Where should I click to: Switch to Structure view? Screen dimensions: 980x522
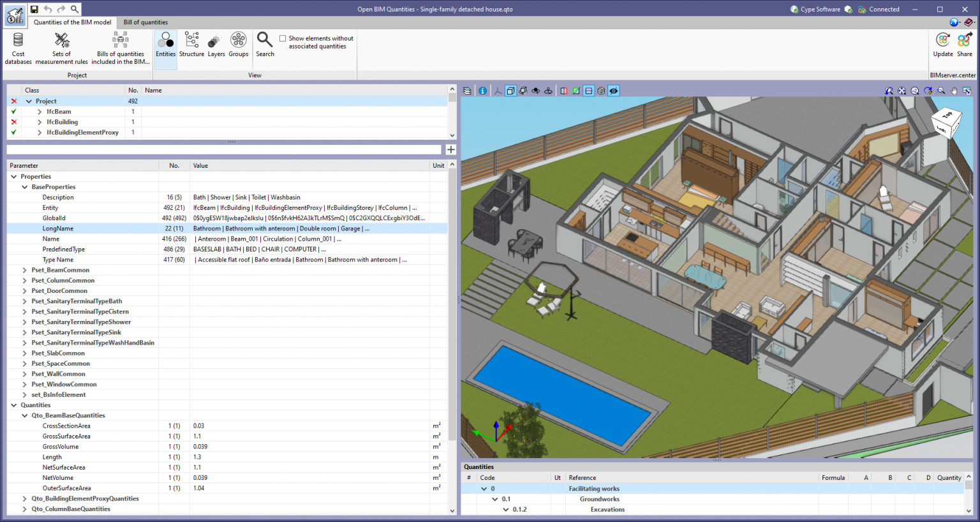[x=191, y=45]
